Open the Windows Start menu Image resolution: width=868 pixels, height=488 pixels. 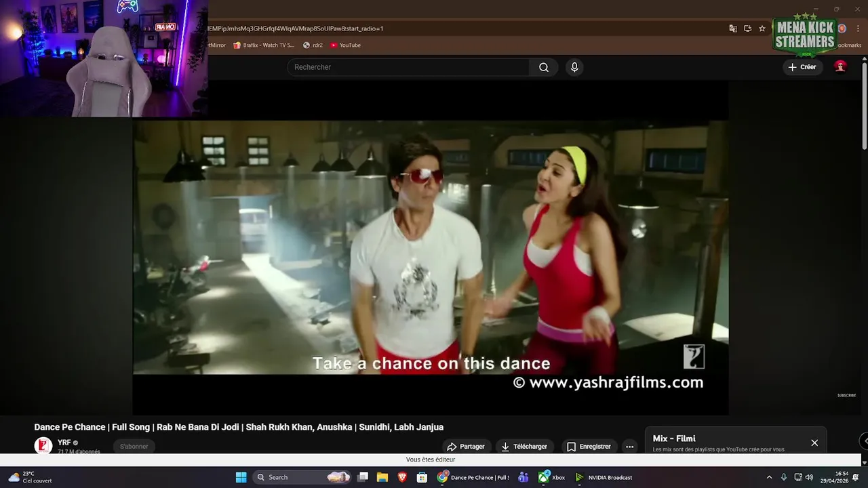pyautogui.click(x=241, y=477)
